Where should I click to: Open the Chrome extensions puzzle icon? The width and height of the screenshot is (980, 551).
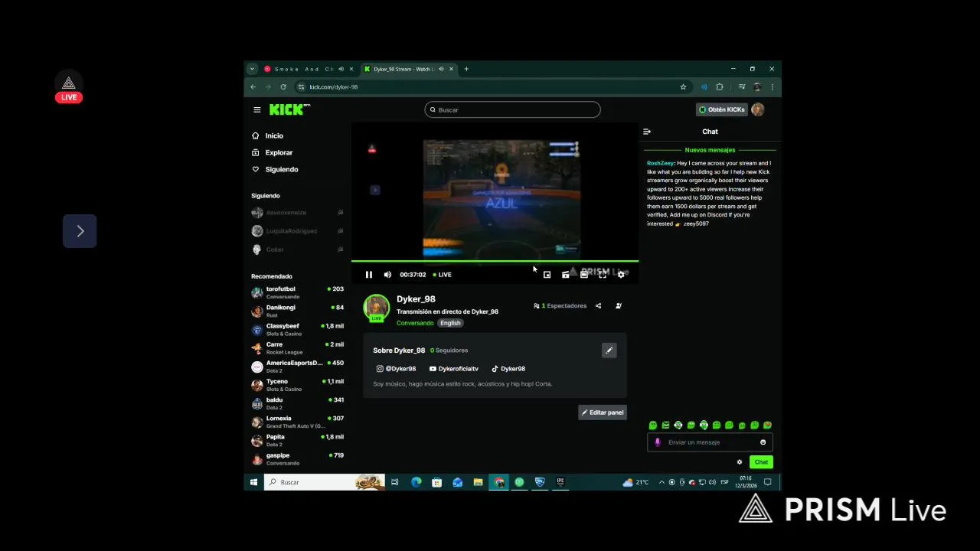720,87
